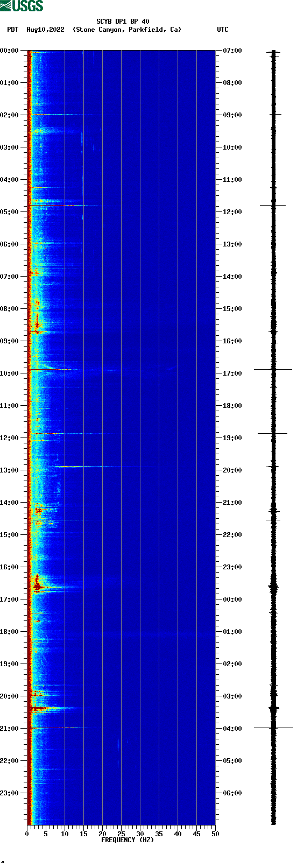Click the 20:00 UTC time label

(x=232, y=470)
